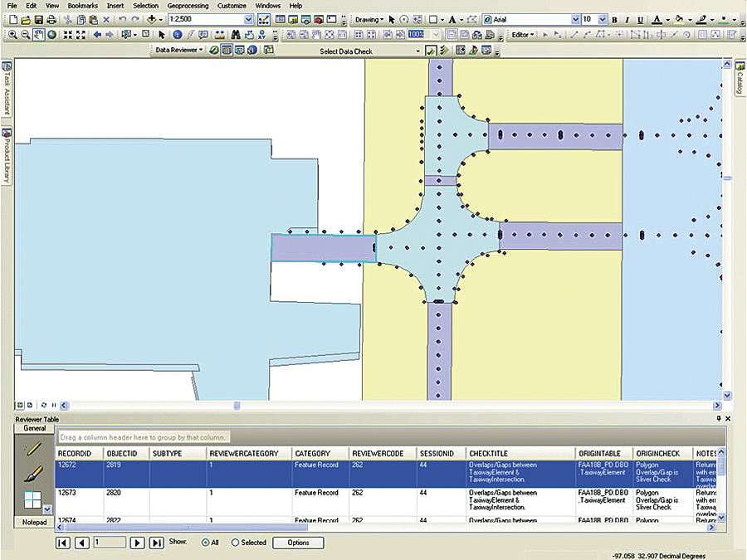Image resolution: width=747 pixels, height=560 pixels.
Task: Select the Selected radio button
Action: [235, 543]
